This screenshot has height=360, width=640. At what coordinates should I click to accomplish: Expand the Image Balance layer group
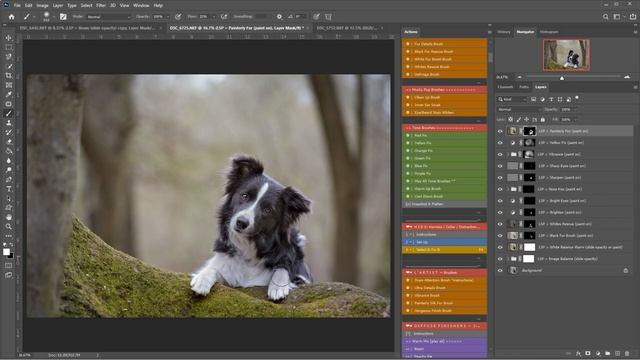pos(508,259)
